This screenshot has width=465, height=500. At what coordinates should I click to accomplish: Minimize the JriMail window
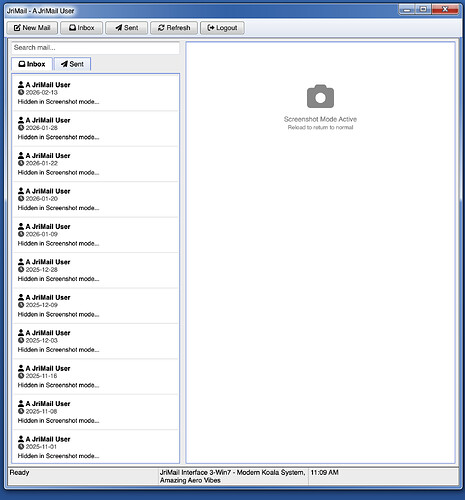(x=407, y=9)
